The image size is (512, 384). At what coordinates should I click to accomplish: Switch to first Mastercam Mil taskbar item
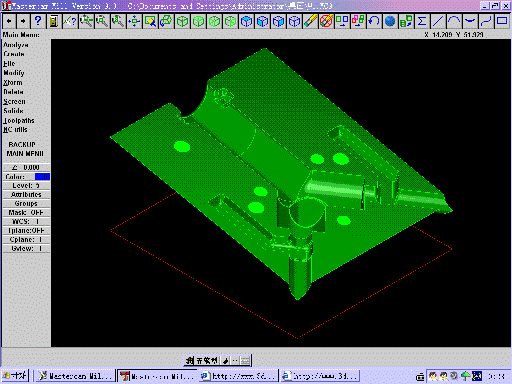coord(75,376)
